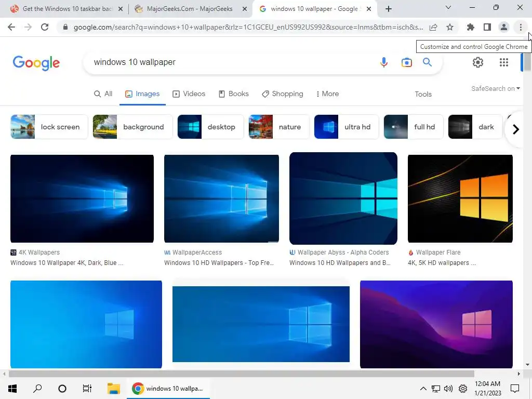This screenshot has height=399, width=532.
Task: Filter by the desktop chip
Action: 210,127
